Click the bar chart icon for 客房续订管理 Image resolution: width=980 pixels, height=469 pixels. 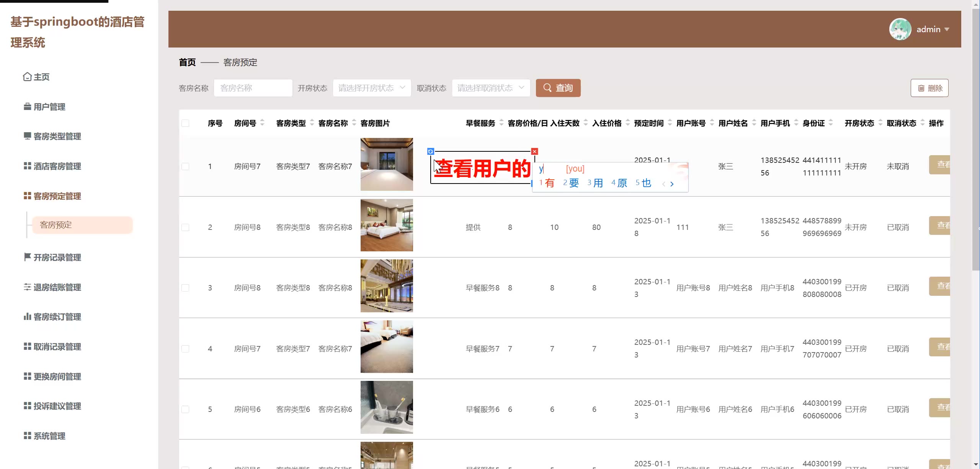(x=27, y=316)
